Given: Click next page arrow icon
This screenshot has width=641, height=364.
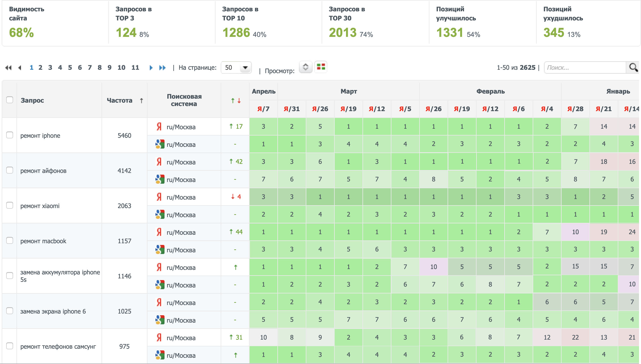Looking at the screenshot, I should (151, 68).
